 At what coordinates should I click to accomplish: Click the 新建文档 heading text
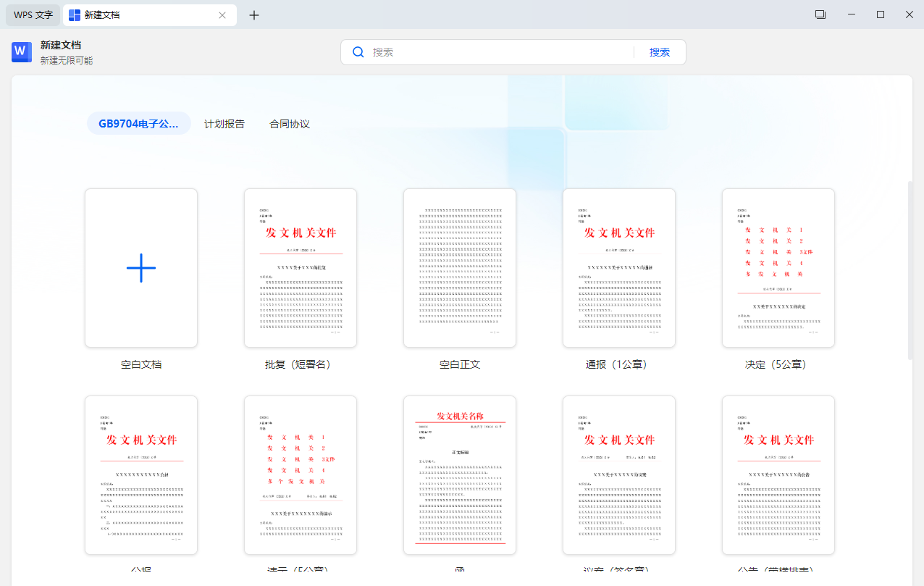point(60,45)
